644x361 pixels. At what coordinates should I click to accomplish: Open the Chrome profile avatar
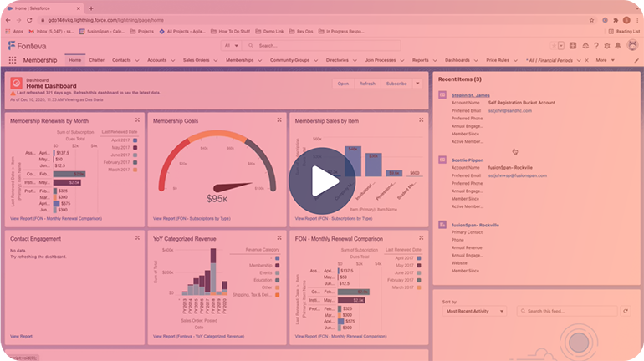tap(626, 20)
